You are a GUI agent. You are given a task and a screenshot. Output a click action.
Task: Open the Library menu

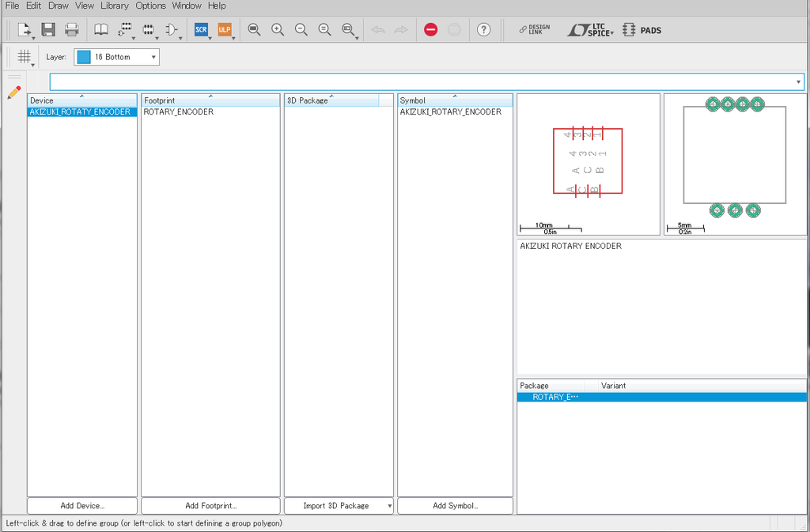tap(115, 6)
